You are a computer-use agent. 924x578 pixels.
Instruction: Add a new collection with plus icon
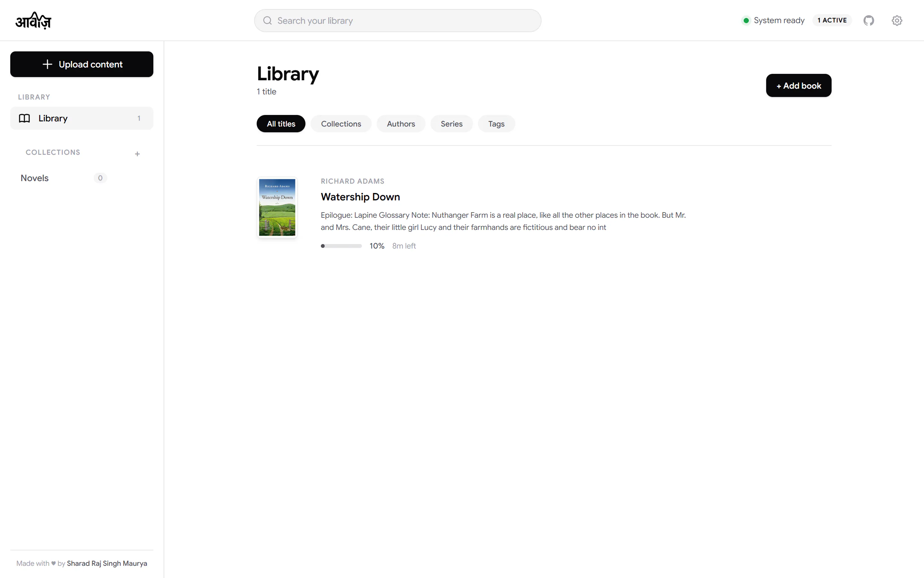point(137,154)
